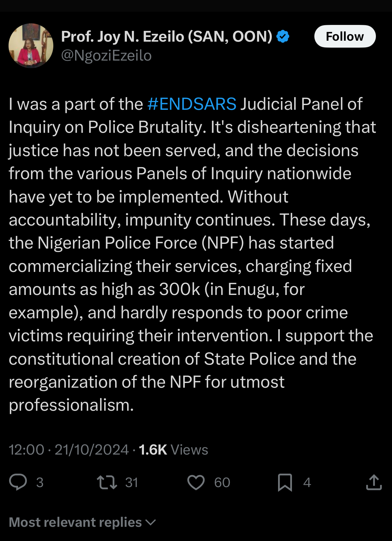Viewport: 392px width, 541px height.
Task: Click the chevron beside Most relevant replies
Action: coord(151,522)
